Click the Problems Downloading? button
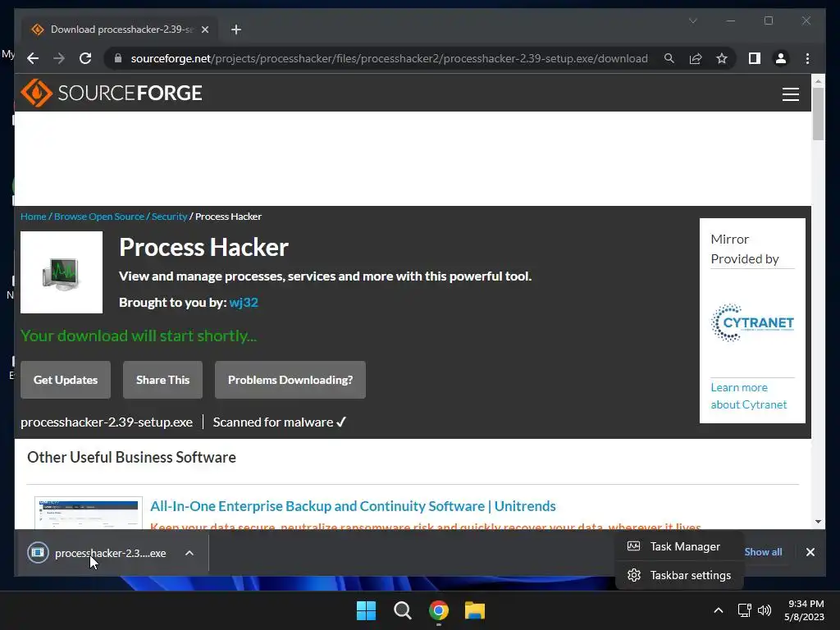This screenshot has height=630, width=840. click(290, 380)
